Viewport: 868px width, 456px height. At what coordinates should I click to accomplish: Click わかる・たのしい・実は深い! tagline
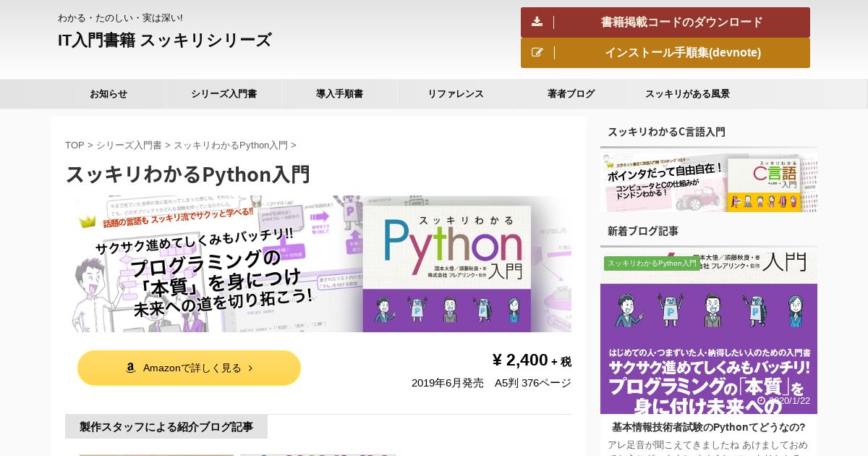pyautogui.click(x=120, y=17)
